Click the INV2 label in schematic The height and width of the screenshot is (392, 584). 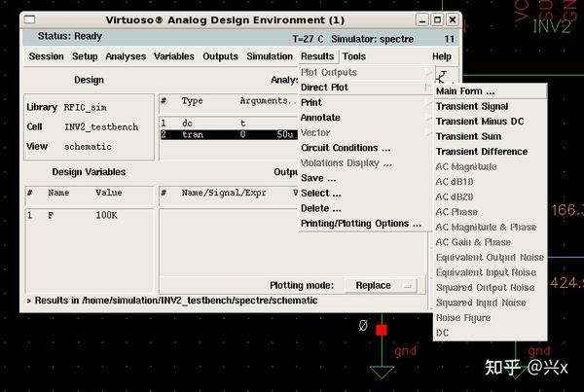(x=551, y=27)
